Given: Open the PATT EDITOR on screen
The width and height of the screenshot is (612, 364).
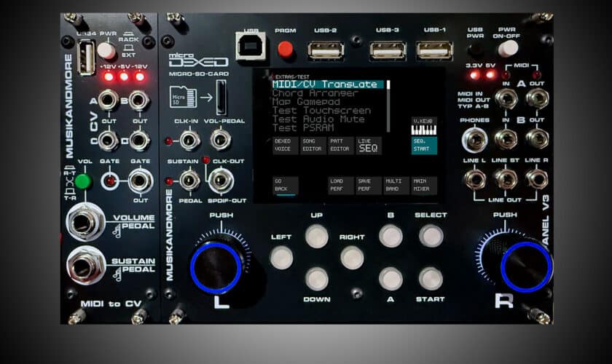Looking at the screenshot, I should point(340,145).
